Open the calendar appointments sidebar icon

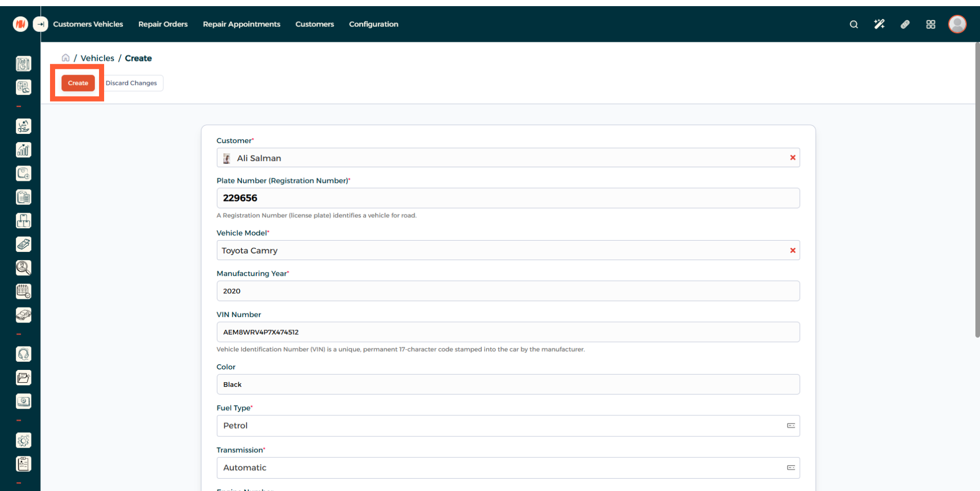pos(23,291)
